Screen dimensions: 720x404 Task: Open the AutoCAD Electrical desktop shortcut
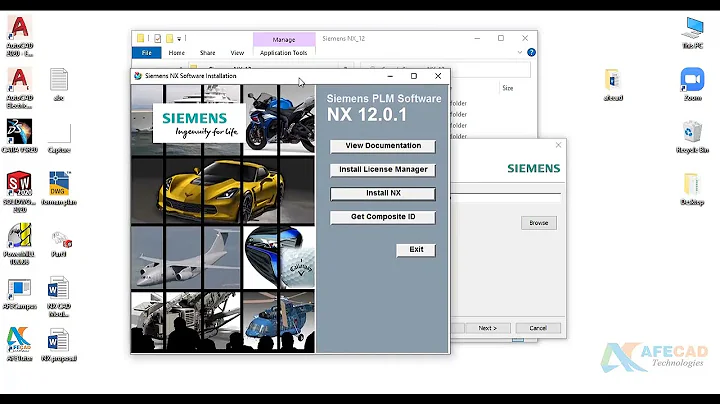[x=20, y=88]
